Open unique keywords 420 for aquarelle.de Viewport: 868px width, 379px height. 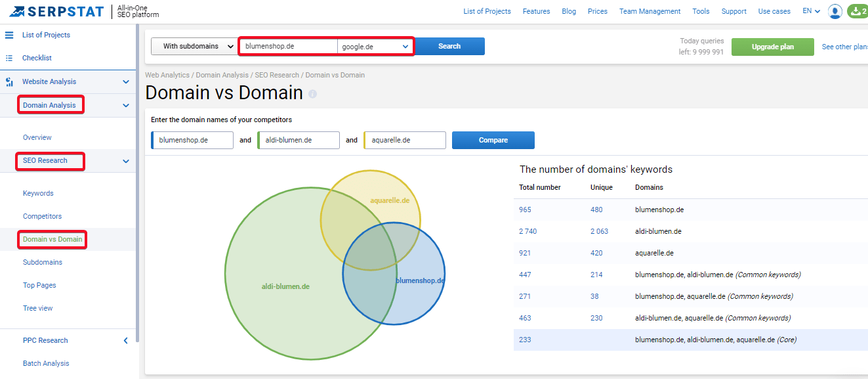click(x=596, y=253)
